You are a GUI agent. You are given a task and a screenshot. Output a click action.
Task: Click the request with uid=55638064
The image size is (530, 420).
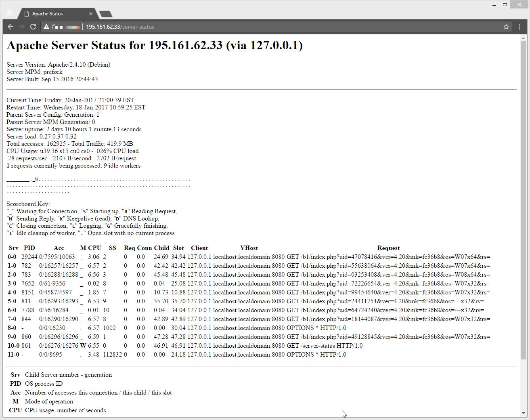point(388,266)
